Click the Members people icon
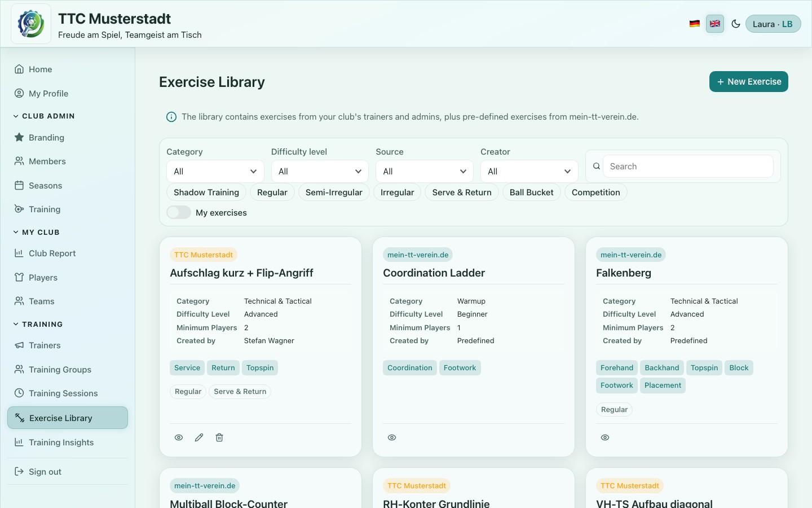The image size is (812, 508). coord(19,161)
